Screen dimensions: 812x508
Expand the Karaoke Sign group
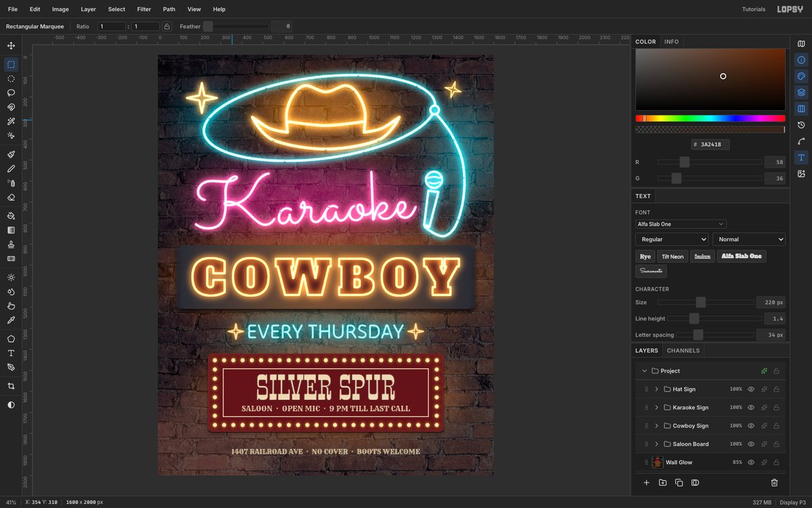click(656, 408)
